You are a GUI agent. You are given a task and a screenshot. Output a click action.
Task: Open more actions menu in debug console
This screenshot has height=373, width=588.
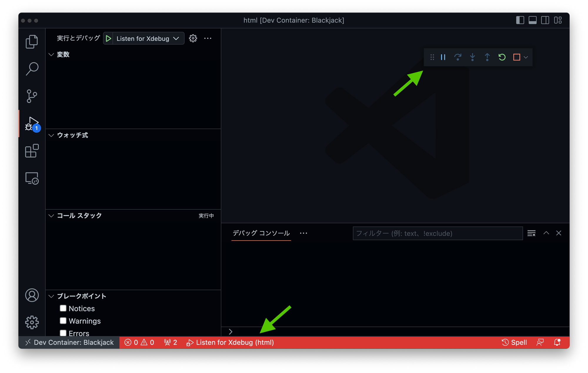pos(303,233)
